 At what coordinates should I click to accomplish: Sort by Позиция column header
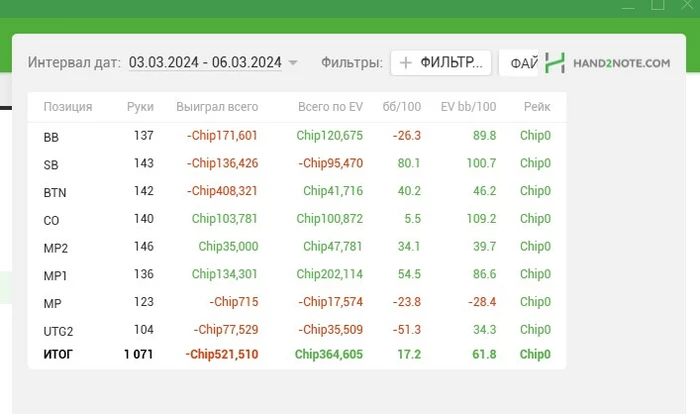click(x=68, y=107)
